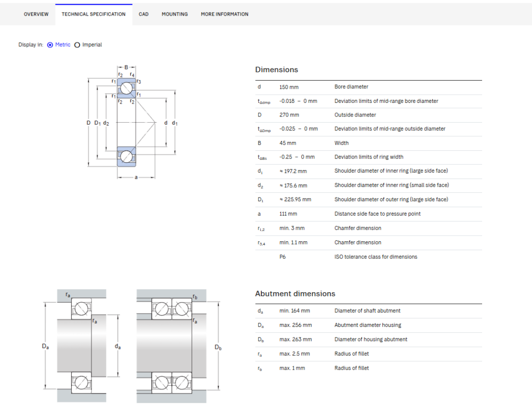This screenshot has height=405, width=532.
Task: Click the value ≈ 175.6 mm
Action: 294,186
